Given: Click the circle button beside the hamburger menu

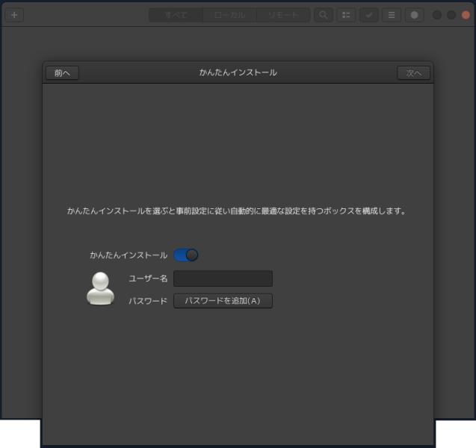Looking at the screenshot, I should coord(415,15).
